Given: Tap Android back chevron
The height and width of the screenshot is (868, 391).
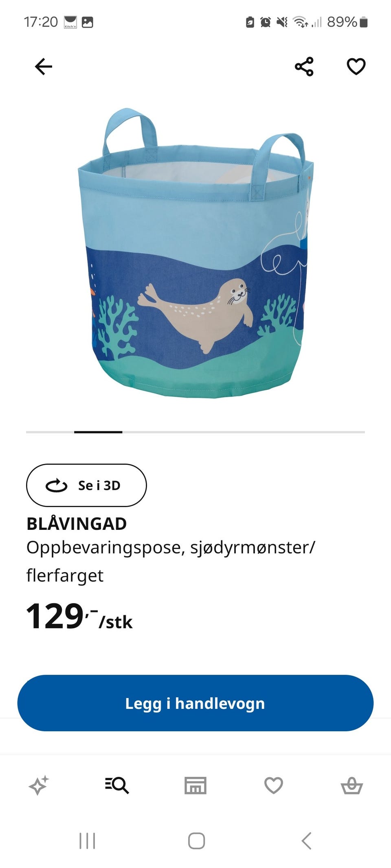Looking at the screenshot, I should tap(306, 841).
